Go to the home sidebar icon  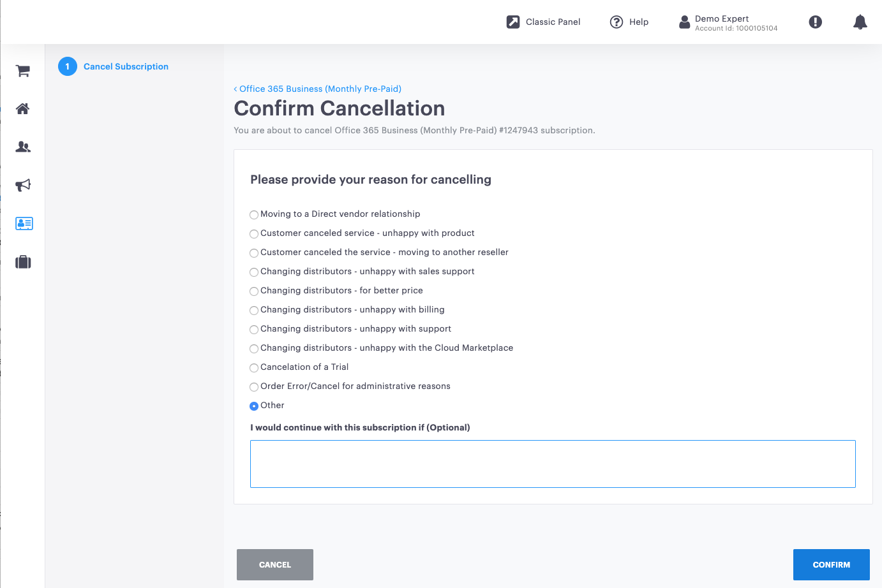pyautogui.click(x=23, y=108)
